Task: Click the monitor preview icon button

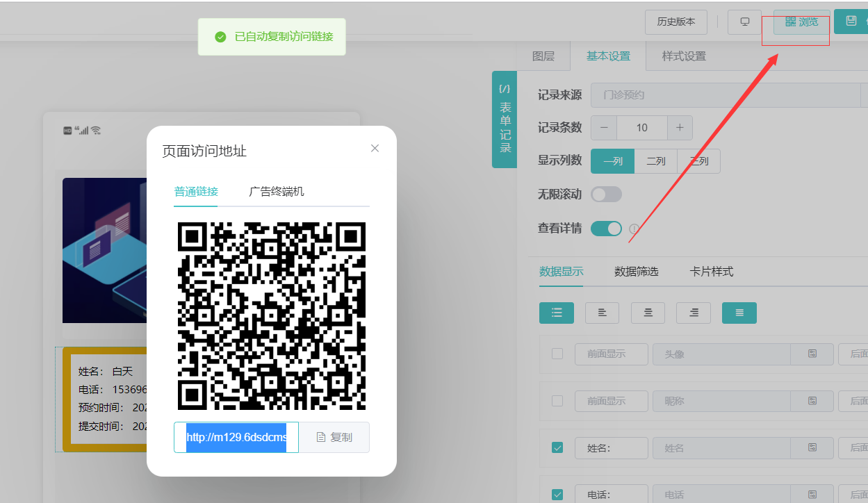Action: tap(745, 22)
